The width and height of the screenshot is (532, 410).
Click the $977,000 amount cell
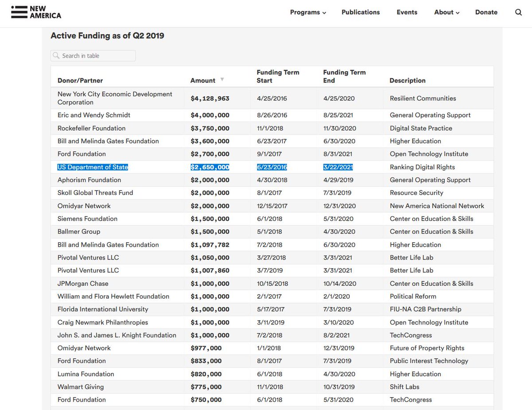(x=206, y=348)
